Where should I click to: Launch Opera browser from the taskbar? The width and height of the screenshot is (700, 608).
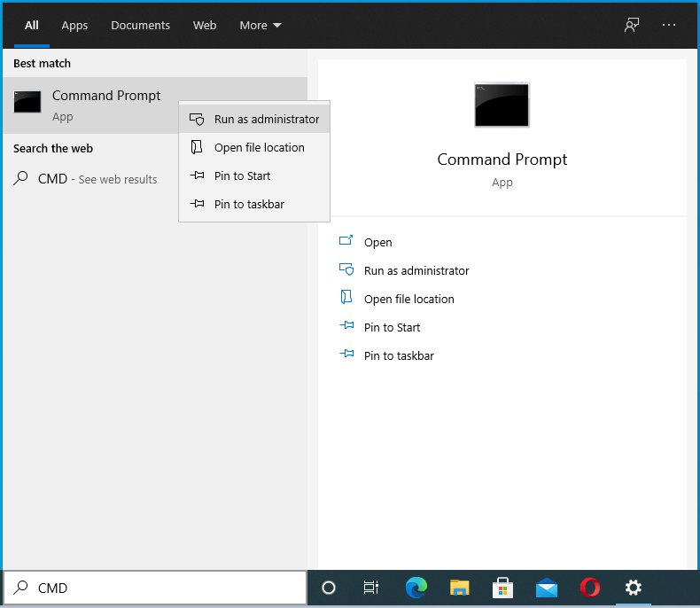(589, 588)
